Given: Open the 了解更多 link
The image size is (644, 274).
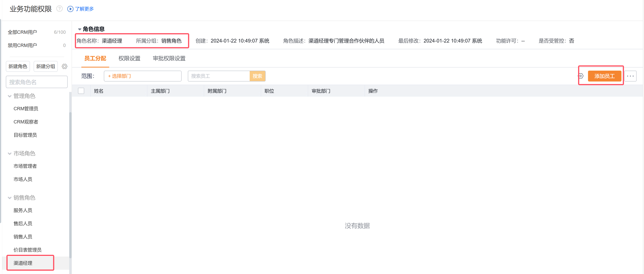Looking at the screenshot, I should (84, 9).
